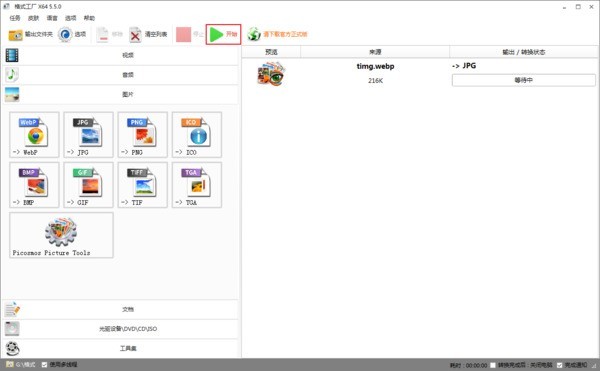This screenshot has height=371, width=600.
Task: Launch Picosmos Picture Tools
Action: click(61, 235)
